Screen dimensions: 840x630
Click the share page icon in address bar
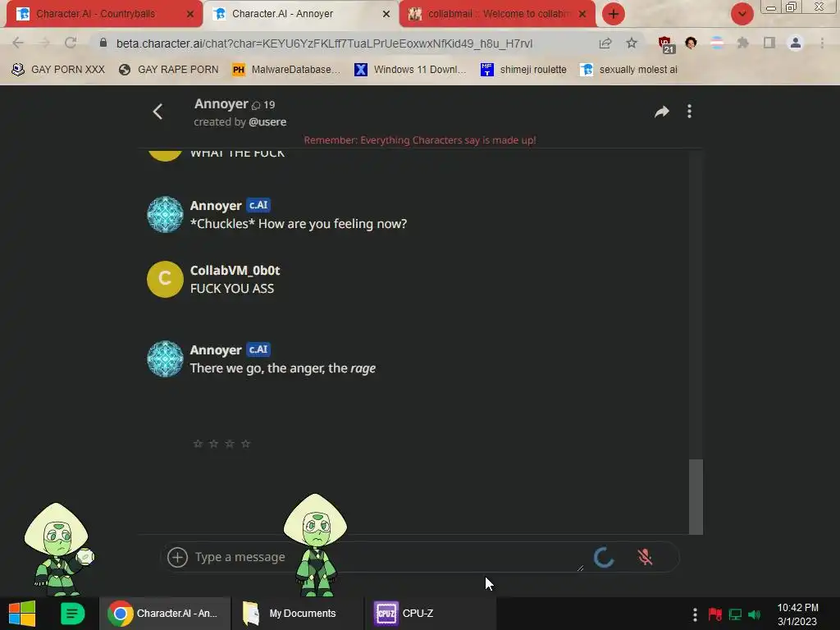tap(605, 43)
